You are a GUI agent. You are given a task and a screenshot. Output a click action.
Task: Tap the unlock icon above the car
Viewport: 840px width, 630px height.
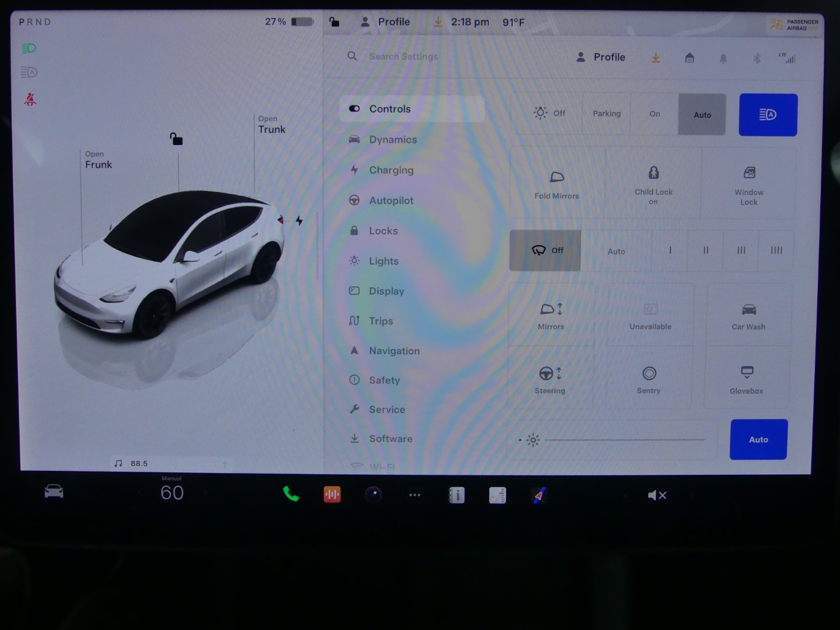[x=176, y=139]
